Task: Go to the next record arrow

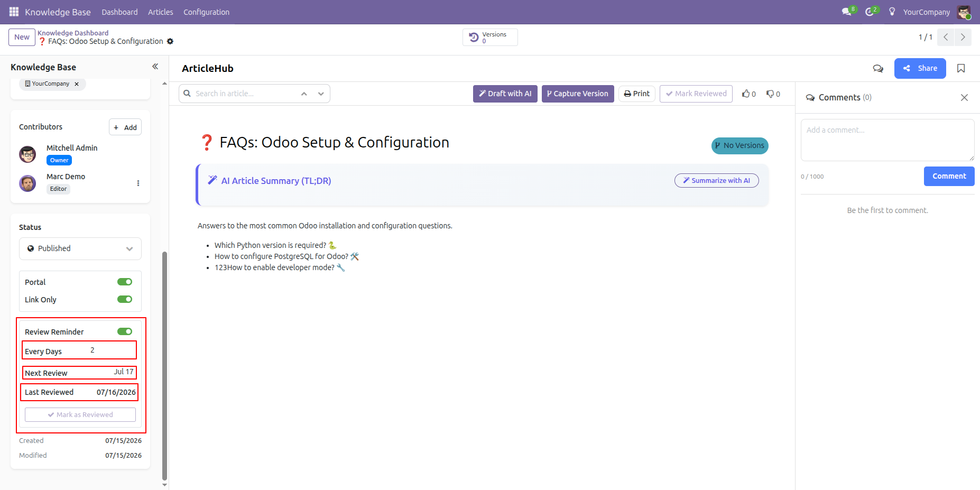Action: tap(963, 37)
